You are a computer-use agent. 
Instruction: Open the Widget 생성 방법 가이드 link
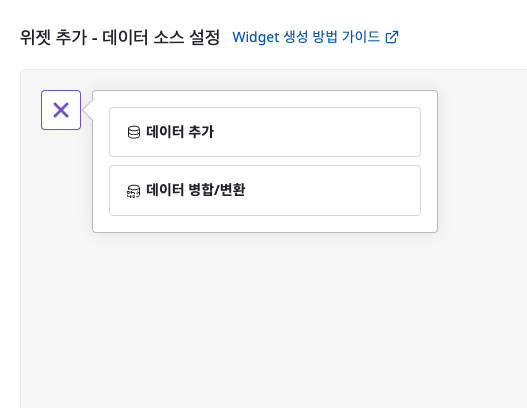[315, 37]
